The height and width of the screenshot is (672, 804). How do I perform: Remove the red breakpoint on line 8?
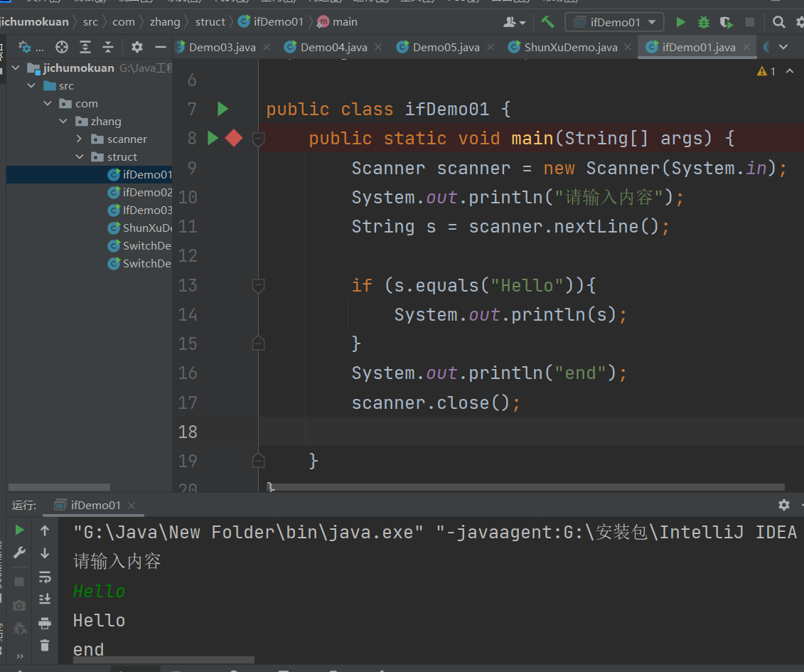coord(234,138)
